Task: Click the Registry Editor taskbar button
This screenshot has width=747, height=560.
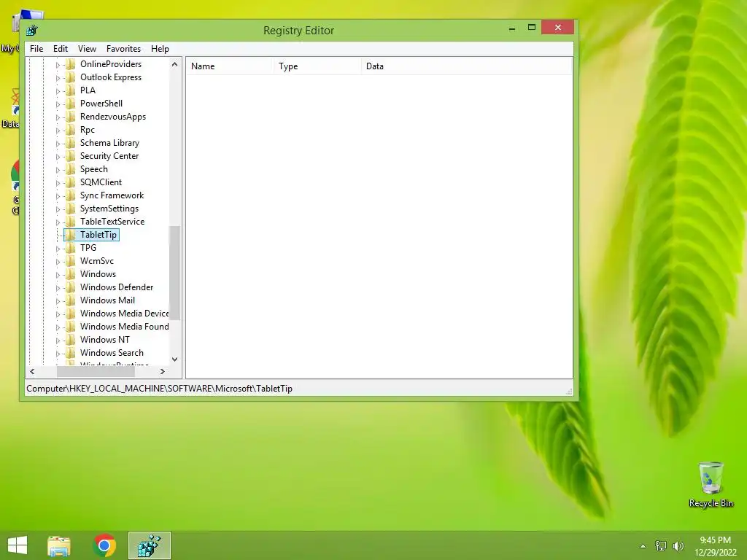Action: pos(149,545)
